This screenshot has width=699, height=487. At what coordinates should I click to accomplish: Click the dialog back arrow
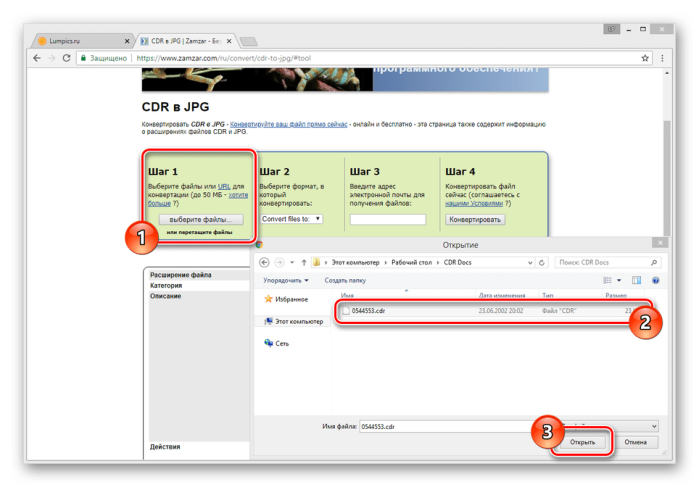coord(264,262)
